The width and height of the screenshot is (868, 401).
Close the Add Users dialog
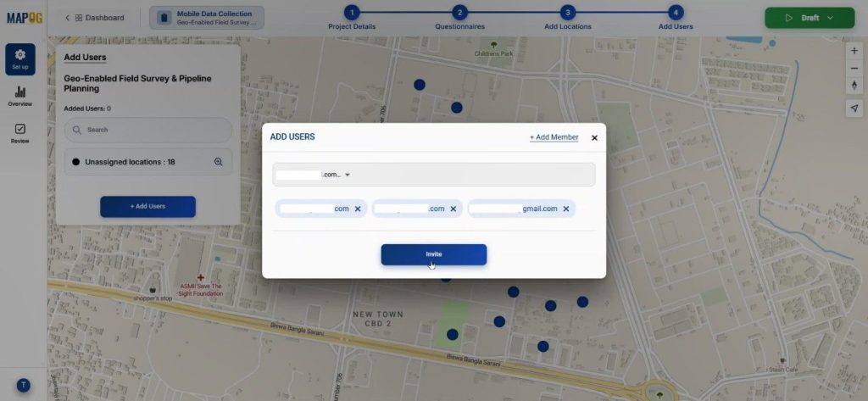[x=594, y=138]
